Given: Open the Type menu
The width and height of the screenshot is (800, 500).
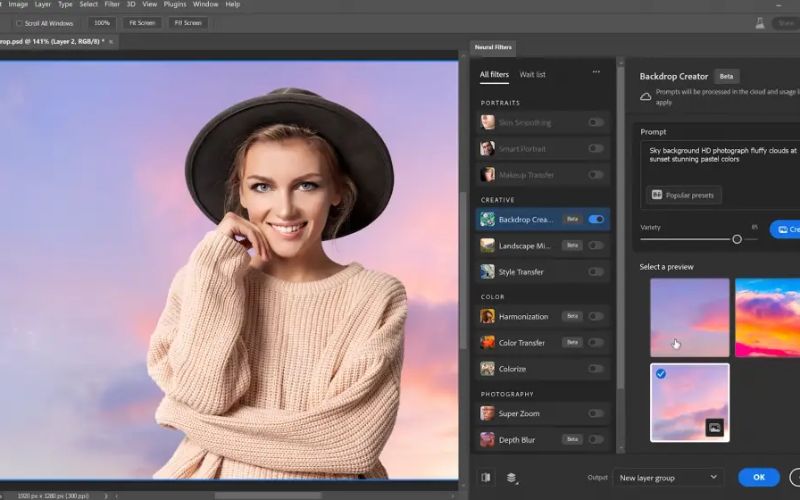Looking at the screenshot, I should click(x=65, y=4).
